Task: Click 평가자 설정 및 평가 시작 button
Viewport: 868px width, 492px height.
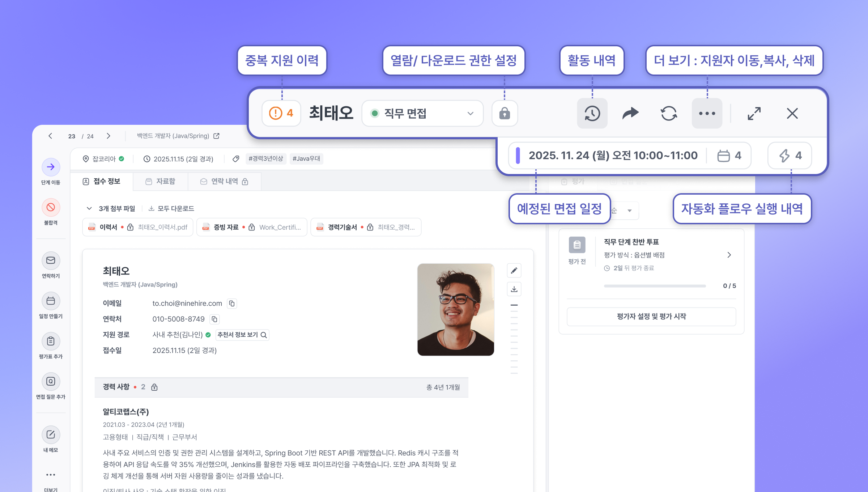Action: point(651,317)
